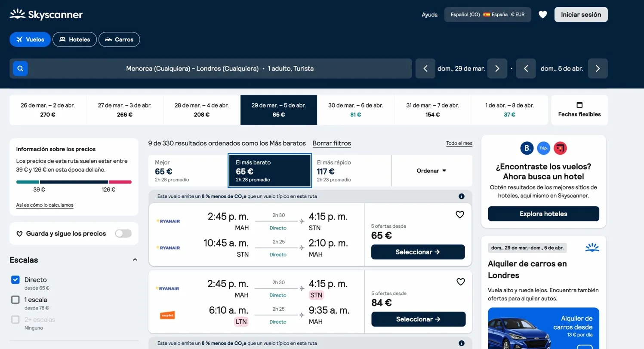This screenshot has height=349, width=644.
Task: Advance the return date with the right chevron
Action: click(598, 68)
